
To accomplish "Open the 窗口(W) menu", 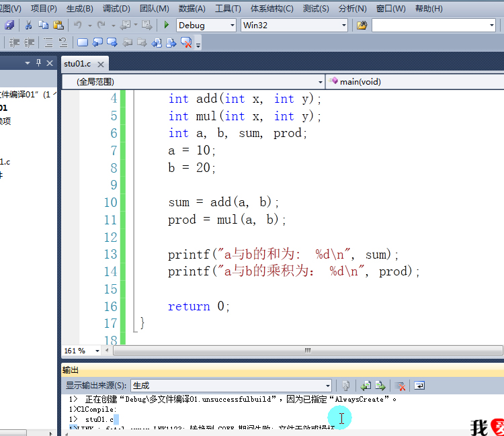I will 391,9.
